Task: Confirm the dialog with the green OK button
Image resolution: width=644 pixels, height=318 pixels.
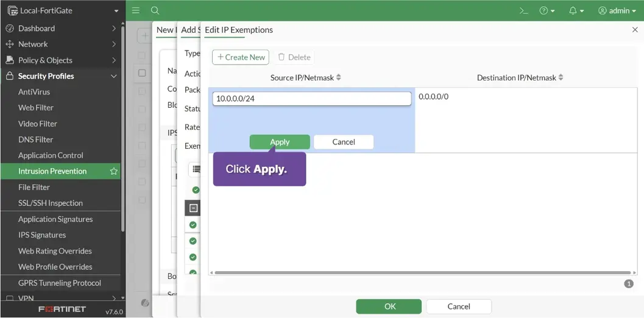Action: [389, 306]
